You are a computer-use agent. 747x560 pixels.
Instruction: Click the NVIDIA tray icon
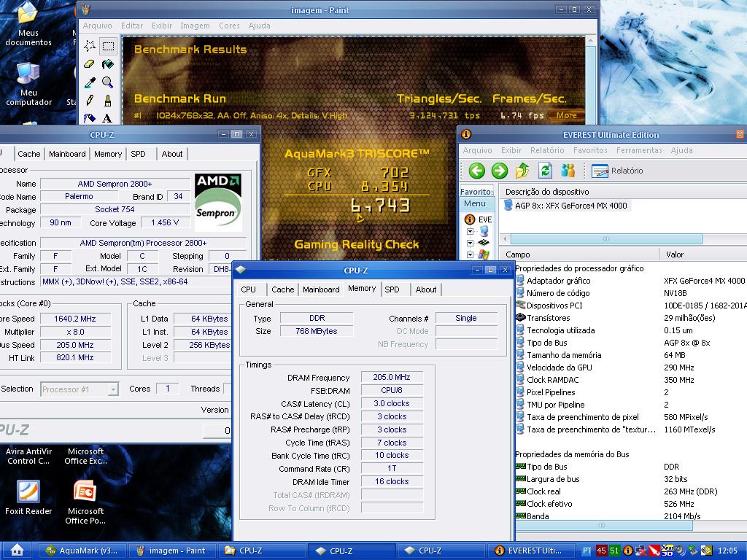706,551
